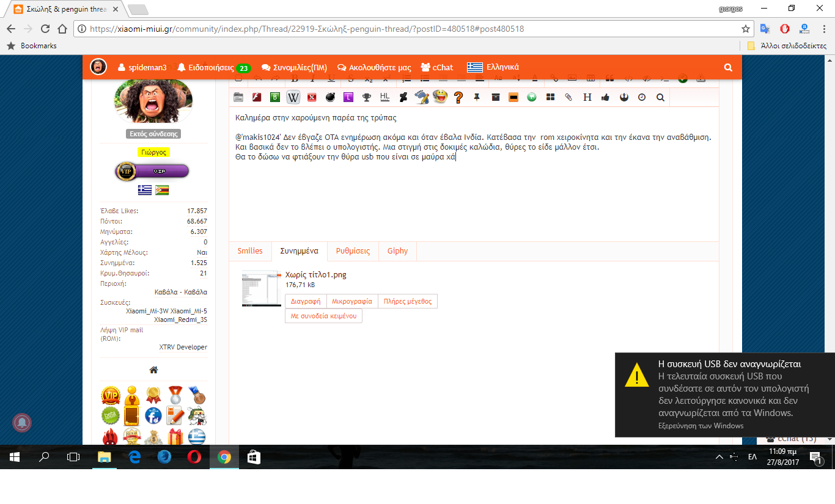Viewport: 835px width, 504px height.
Task: Click the black bomb icon in editor toolbar
Action: [x=330, y=97]
